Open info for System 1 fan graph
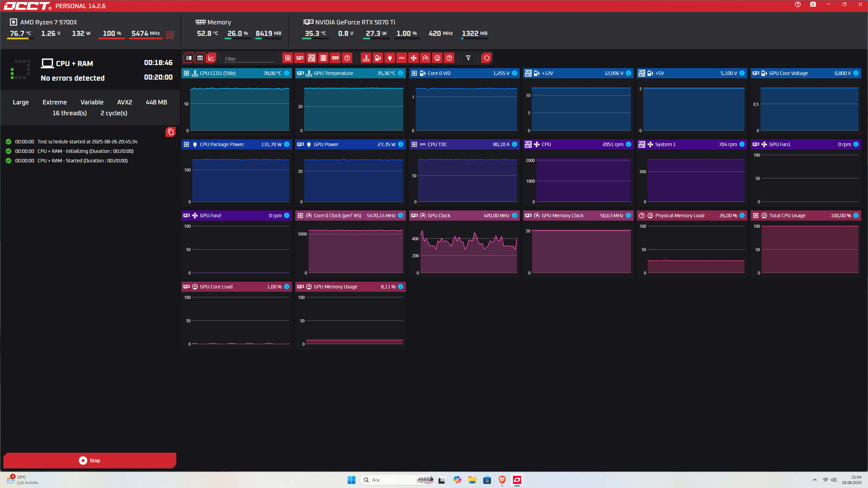The image size is (868, 488). 742,144
